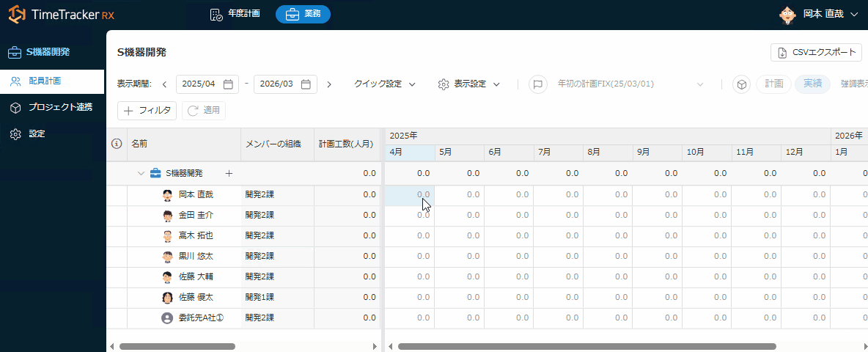Open the 岡本 直哉 user menu
This screenshot has width=868, height=352.
click(817, 14)
